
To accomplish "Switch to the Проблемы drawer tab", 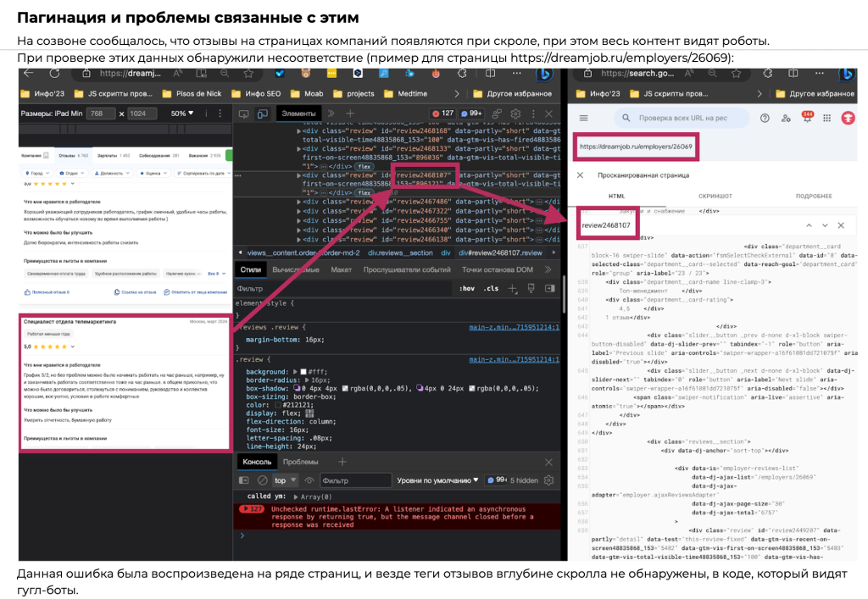I will [301, 462].
